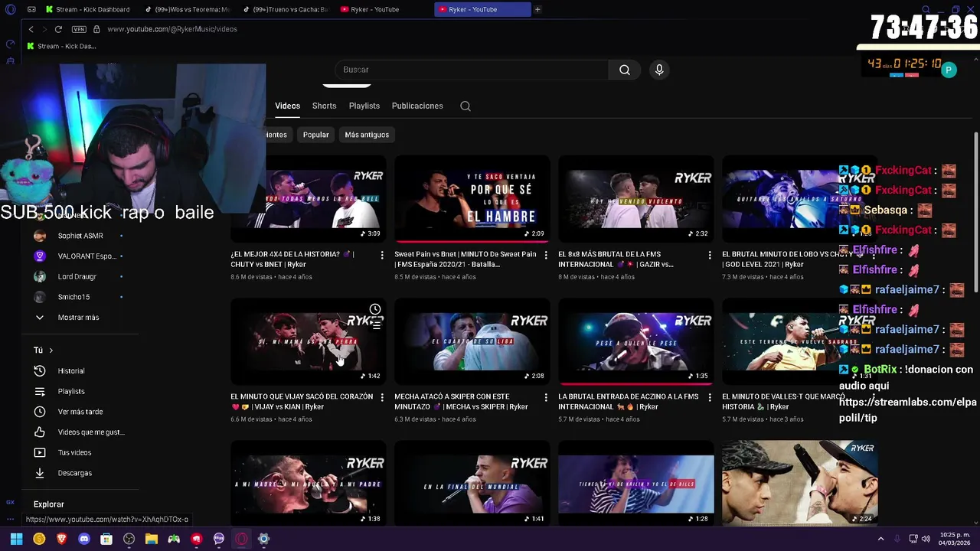Open the volume icon in system tray

pyautogui.click(x=926, y=539)
